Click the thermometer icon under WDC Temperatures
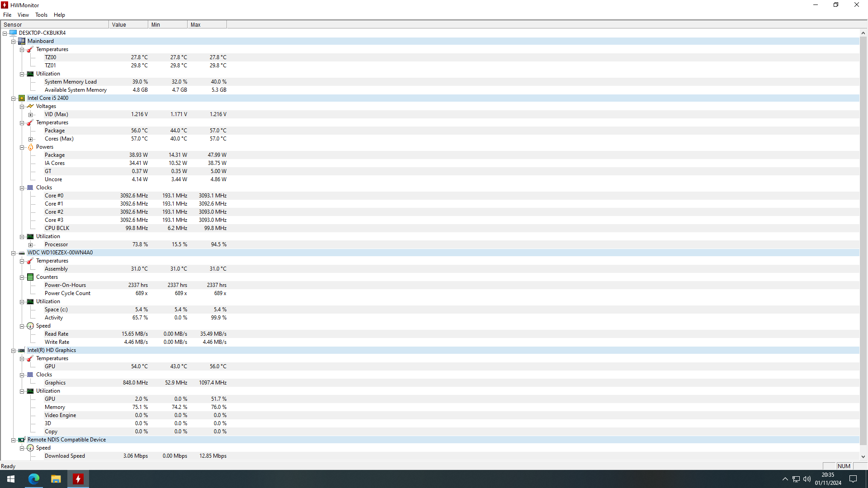868x488 pixels. (x=30, y=261)
